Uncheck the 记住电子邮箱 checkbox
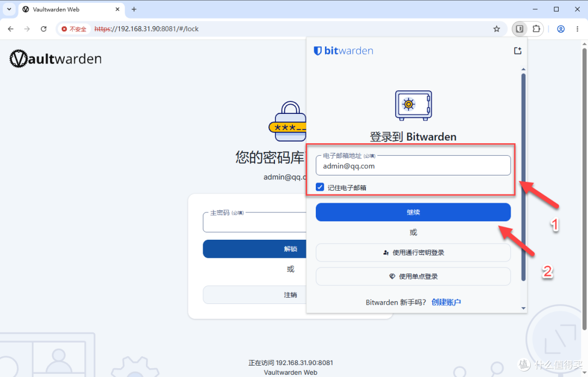This screenshot has width=588, height=377. click(320, 187)
